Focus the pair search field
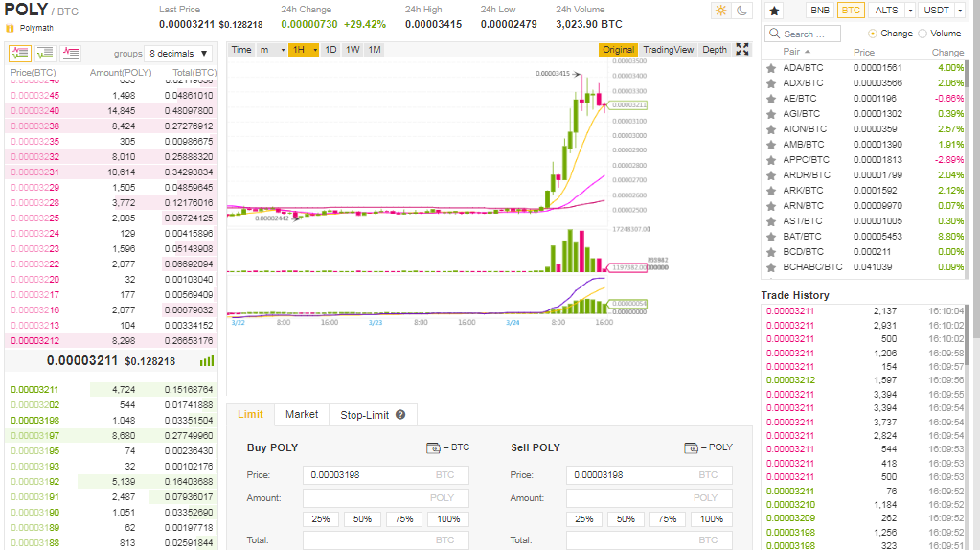Image resolution: width=980 pixels, height=550 pixels. [x=803, y=34]
